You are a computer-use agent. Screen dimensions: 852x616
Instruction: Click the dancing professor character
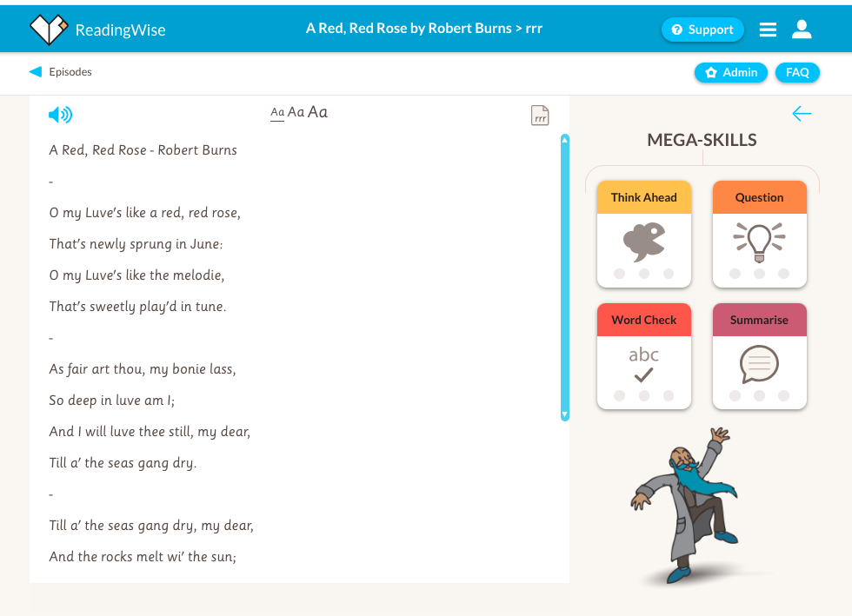(x=684, y=506)
